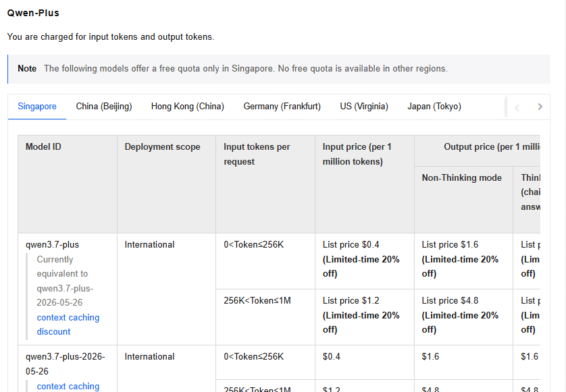Image resolution: width=566 pixels, height=392 pixels.
Task: Click the next tabs right arrow
Action: click(540, 107)
